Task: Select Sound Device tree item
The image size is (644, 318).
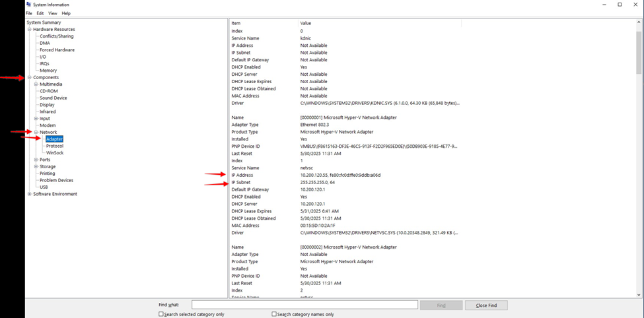Action: pos(54,98)
